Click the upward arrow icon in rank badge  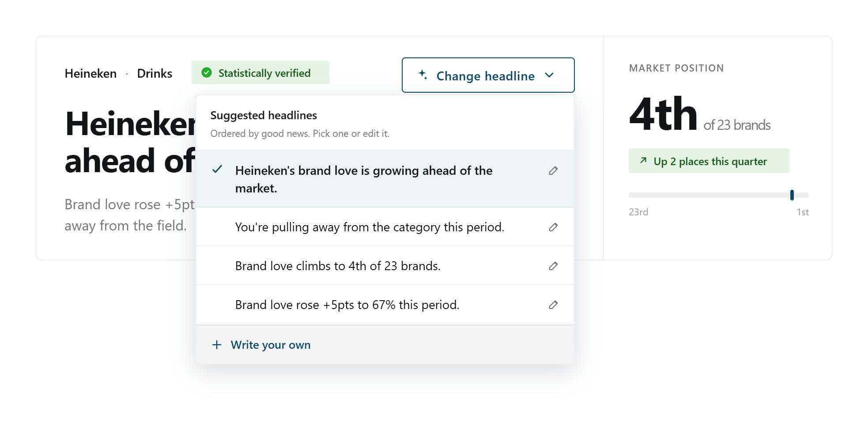click(643, 160)
